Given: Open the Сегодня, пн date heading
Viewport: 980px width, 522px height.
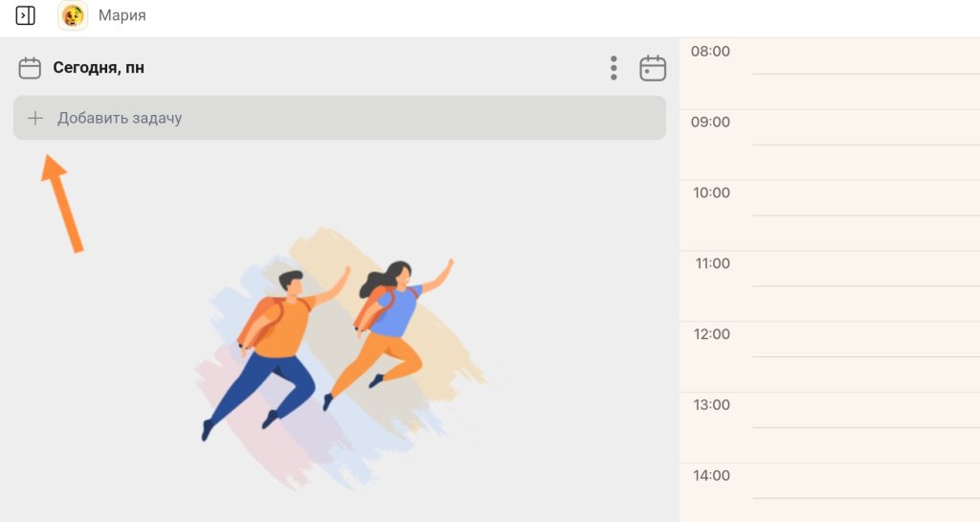Looking at the screenshot, I should (99, 67).
